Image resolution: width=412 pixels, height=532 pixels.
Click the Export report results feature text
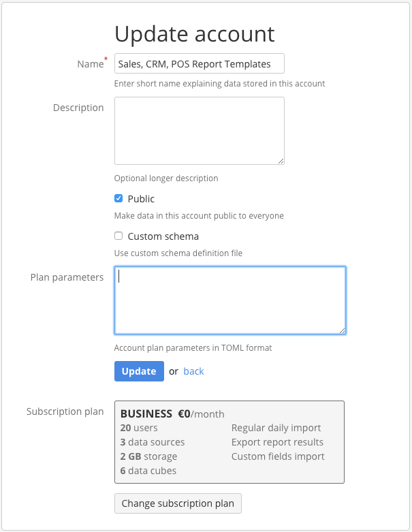pyautogui.click(x=276, y=442)
